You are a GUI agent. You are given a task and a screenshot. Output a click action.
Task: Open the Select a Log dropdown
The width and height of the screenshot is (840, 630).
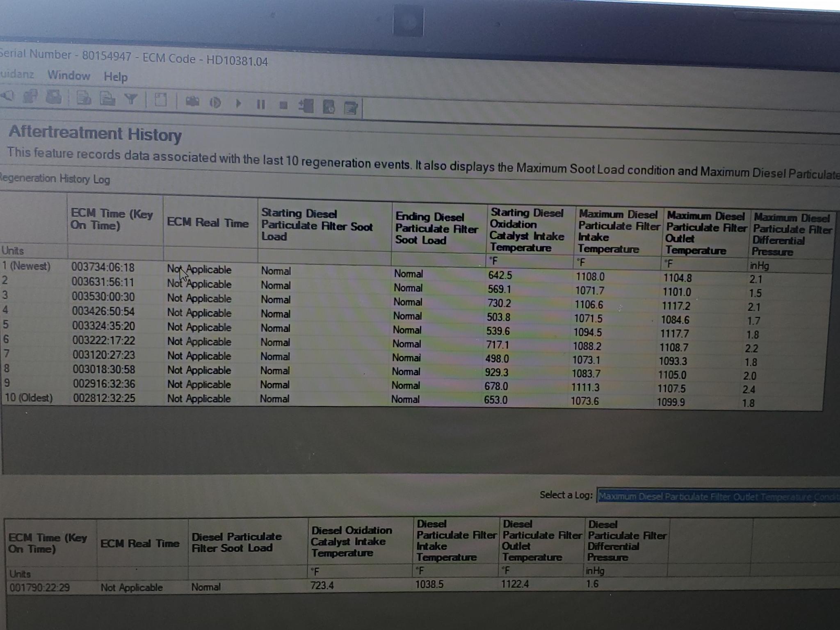[718, 496]
